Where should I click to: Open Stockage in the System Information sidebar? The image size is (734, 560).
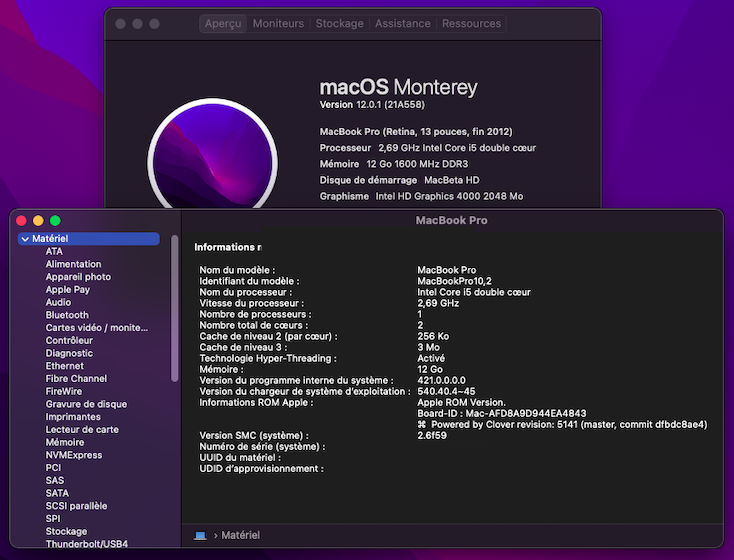[66, 531]
